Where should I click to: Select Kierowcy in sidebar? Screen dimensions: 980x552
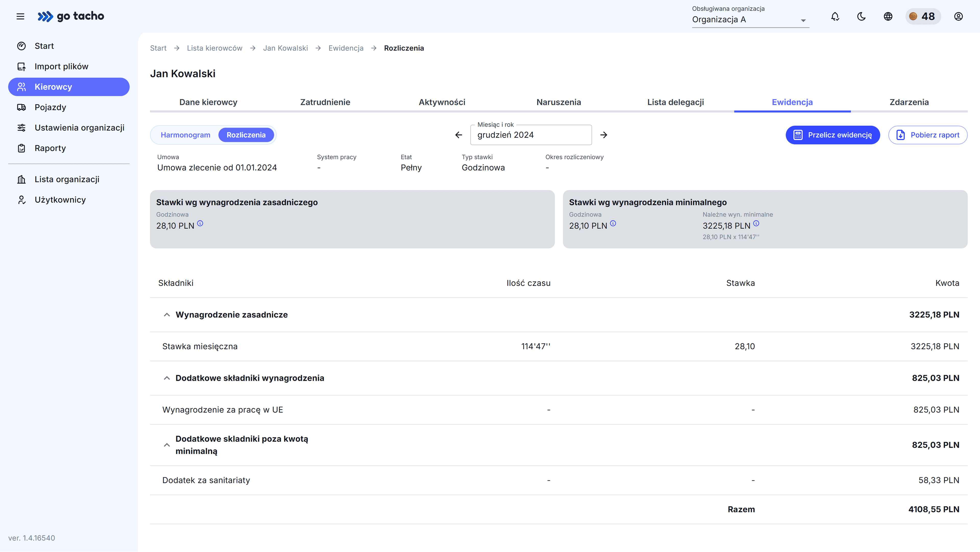tap(69, 87)
